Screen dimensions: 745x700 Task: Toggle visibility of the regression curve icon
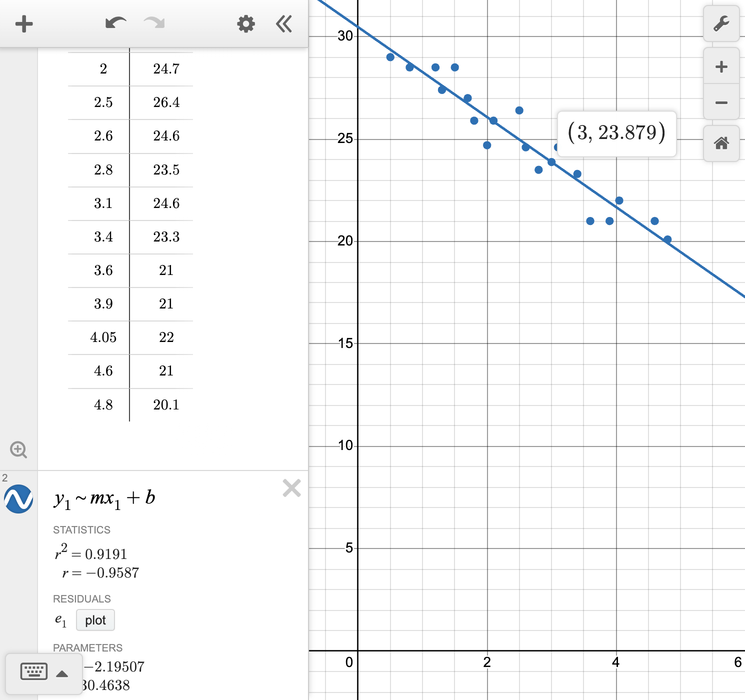coord(19,498)
